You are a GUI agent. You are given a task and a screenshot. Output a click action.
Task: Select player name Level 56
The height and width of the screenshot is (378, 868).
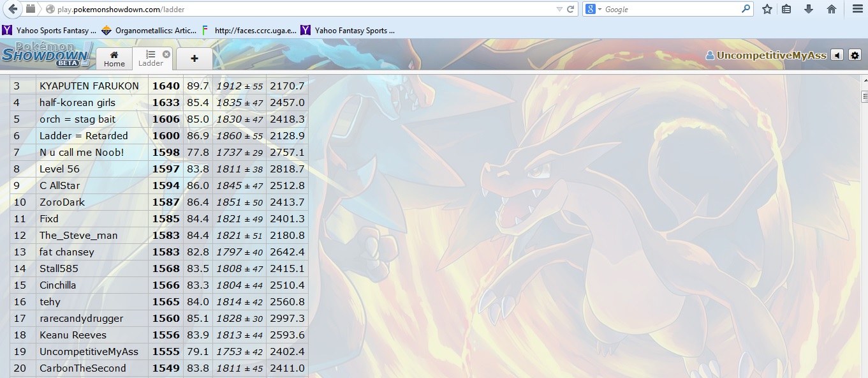click(x=59, y=169)
